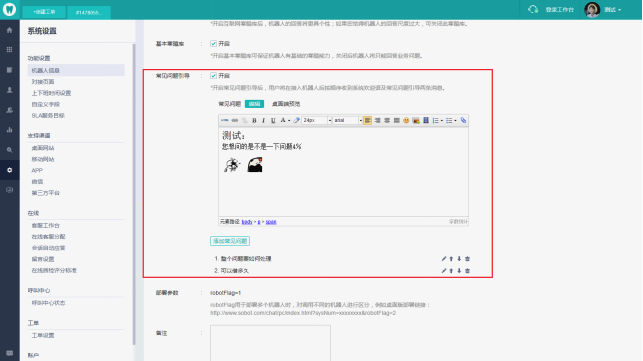The image size is (643, 361).
Task: Move FAQ item 2 up
Action: [x=451, y=271]
